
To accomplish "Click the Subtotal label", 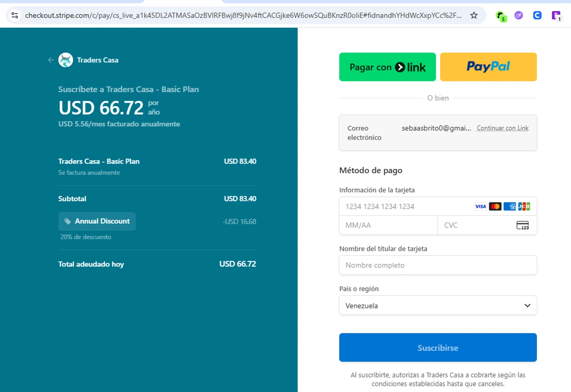I will (x=72, y=198).
